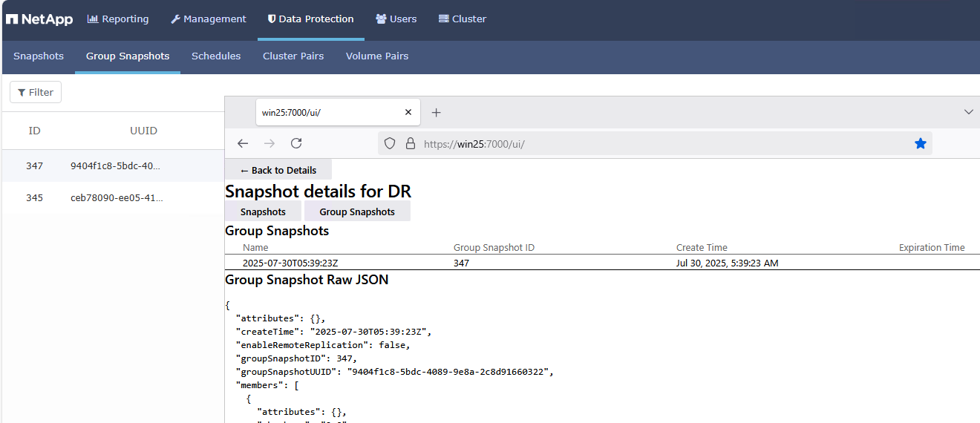This screenshot has width=980, height=423.
Task: Sort by the UUID column header
Action: 143,131
